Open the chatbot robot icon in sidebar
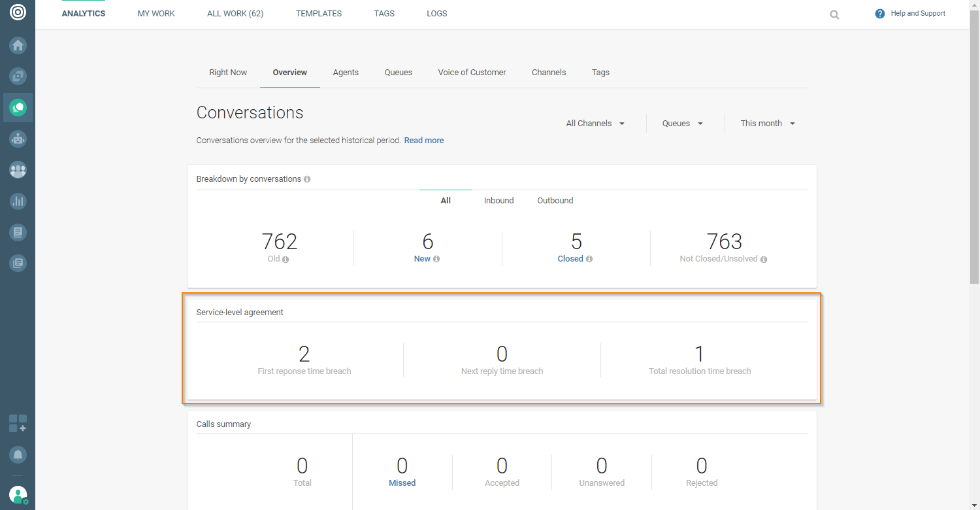980x510 pixels. [x=18, y=139]
